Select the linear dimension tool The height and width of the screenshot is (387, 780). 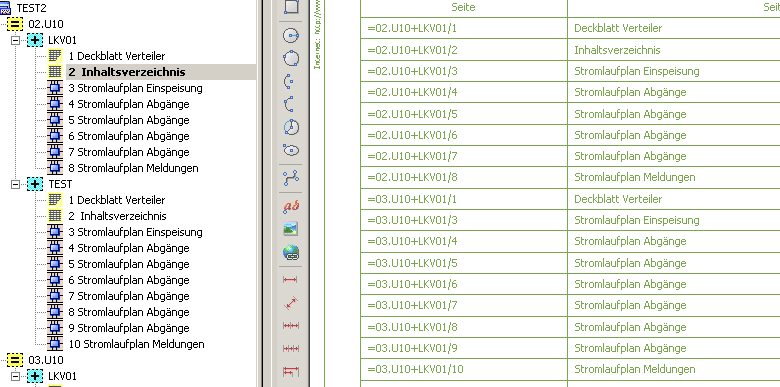pyautogui.click(x=291, y=280)
